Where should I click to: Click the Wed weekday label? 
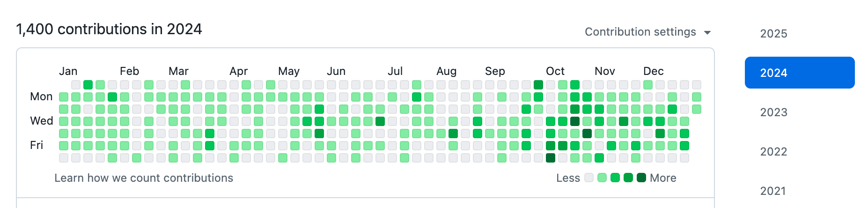[42, 121]
